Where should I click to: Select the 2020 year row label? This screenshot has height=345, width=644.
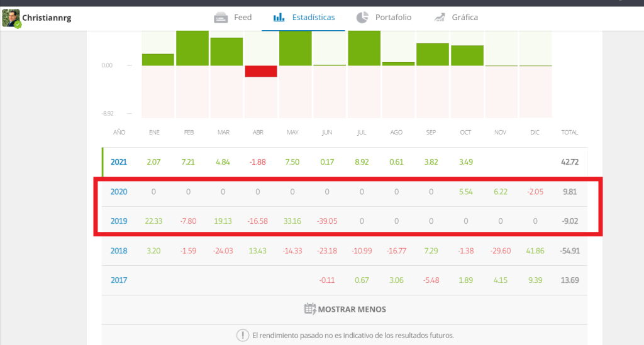click(119, 192)
